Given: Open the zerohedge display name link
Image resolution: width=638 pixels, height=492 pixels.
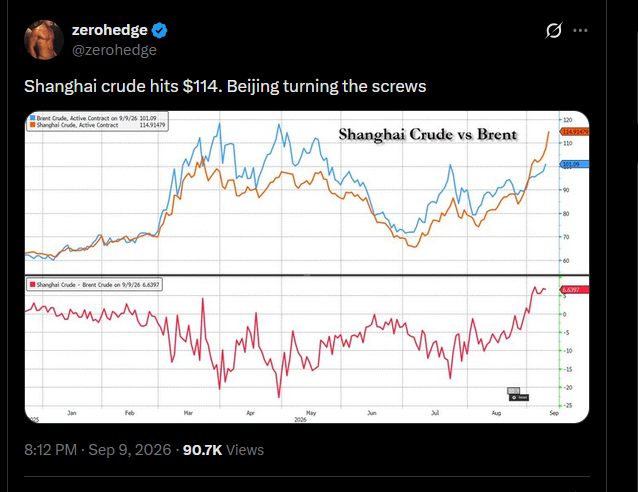Looking at the screenshot, I should [109, 30].
